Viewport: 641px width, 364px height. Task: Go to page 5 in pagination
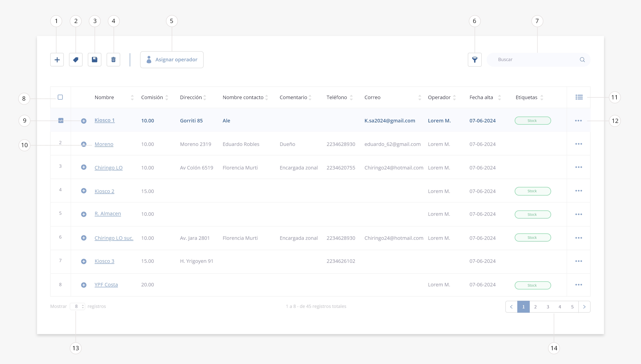tap(572, 307)
